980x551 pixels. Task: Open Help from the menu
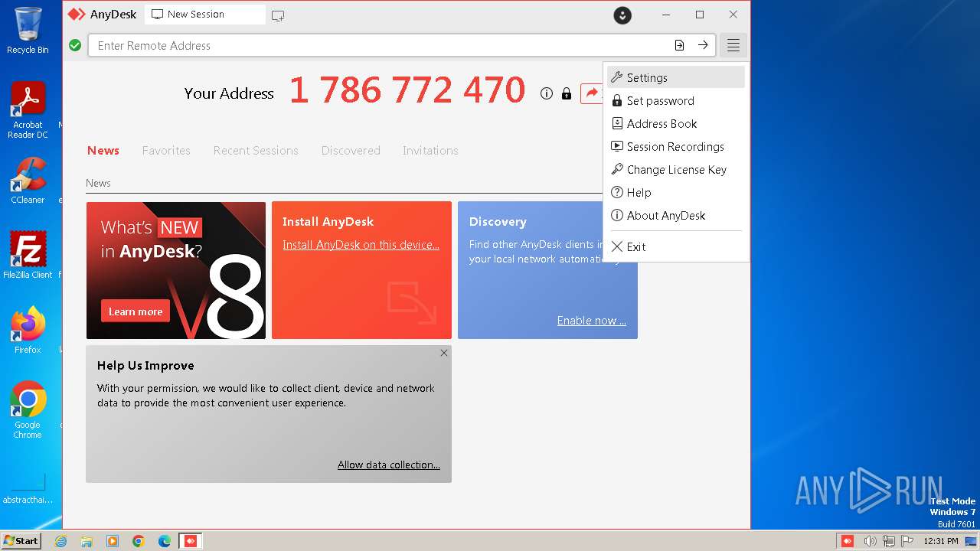pyautogui.click(x=675, y=192)
